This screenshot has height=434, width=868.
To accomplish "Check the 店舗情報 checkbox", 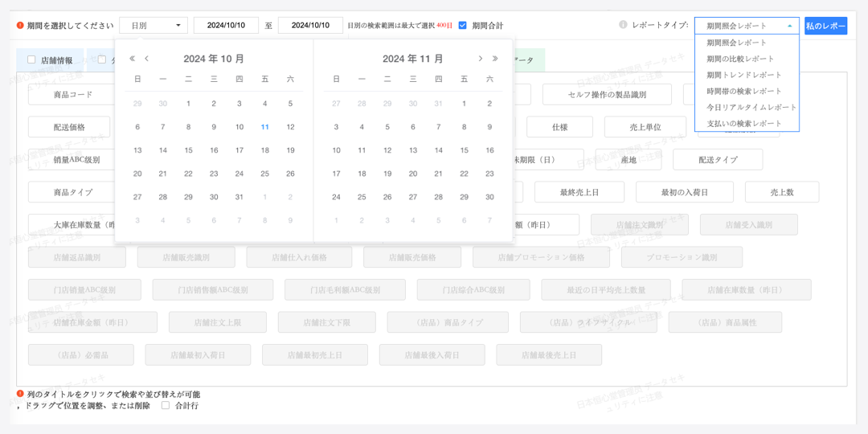I will pos(31,59).
